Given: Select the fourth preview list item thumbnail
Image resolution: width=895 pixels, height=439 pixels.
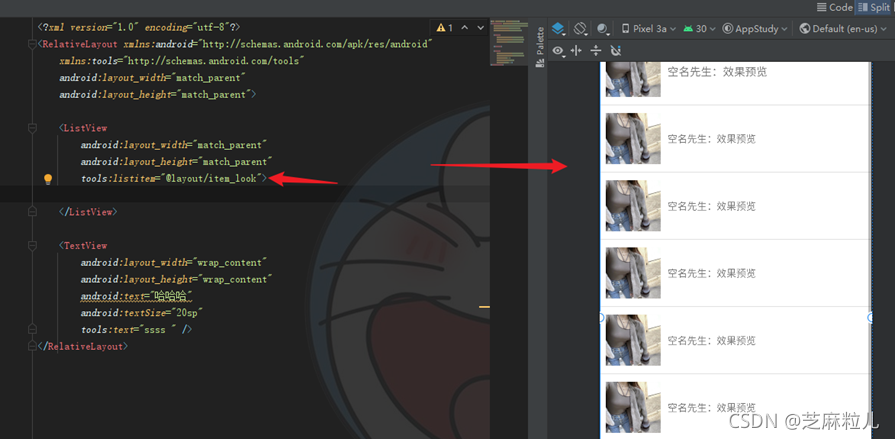Looking at the screenshot, I should pyautogui.click(x=633, y=273).
